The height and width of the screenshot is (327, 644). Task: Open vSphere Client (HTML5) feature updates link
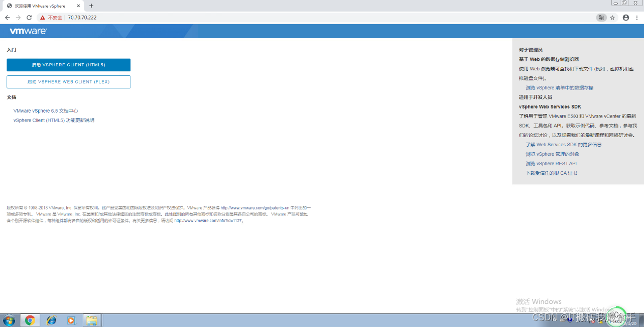click(x=54, y=120)
